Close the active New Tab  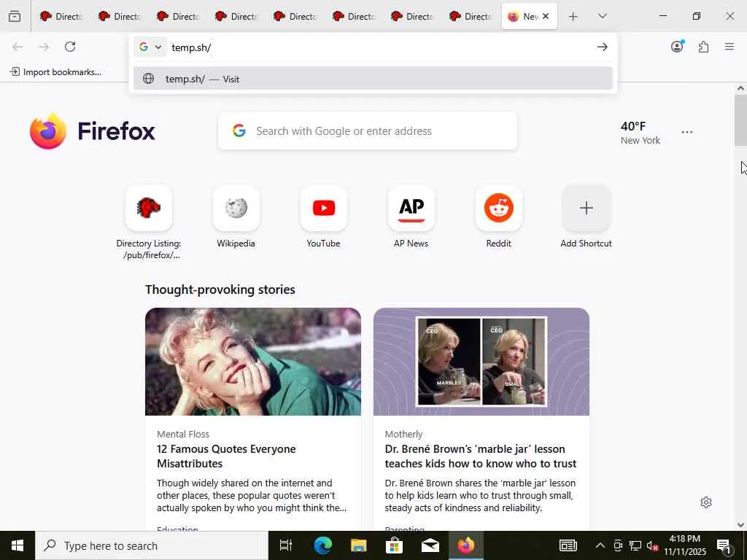[x=546, y=16]
